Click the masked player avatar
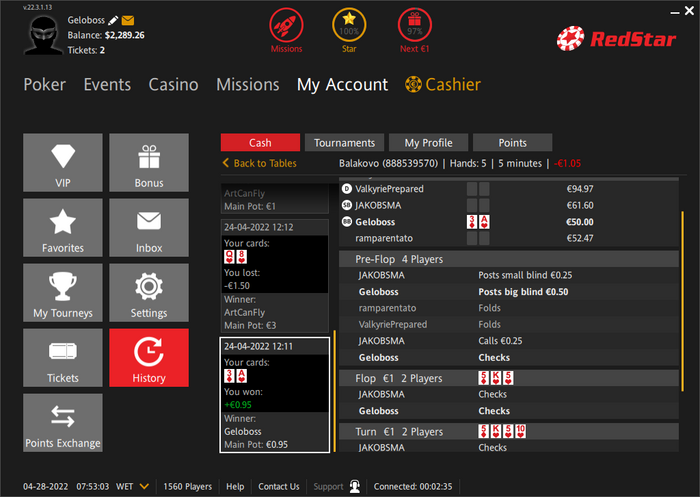Screen dimensions: 700x497 (x=43, y=35)
